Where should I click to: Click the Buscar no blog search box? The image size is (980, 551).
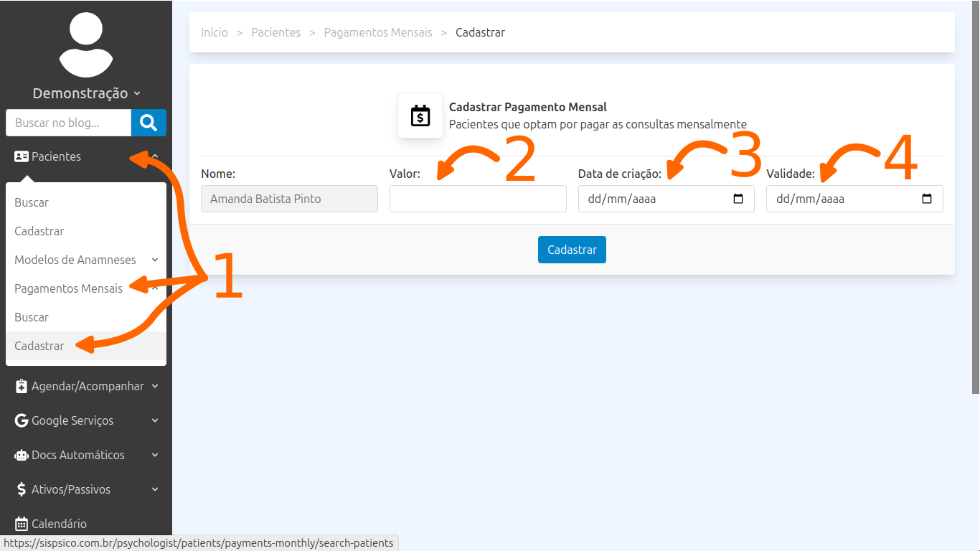coord(68,123)
